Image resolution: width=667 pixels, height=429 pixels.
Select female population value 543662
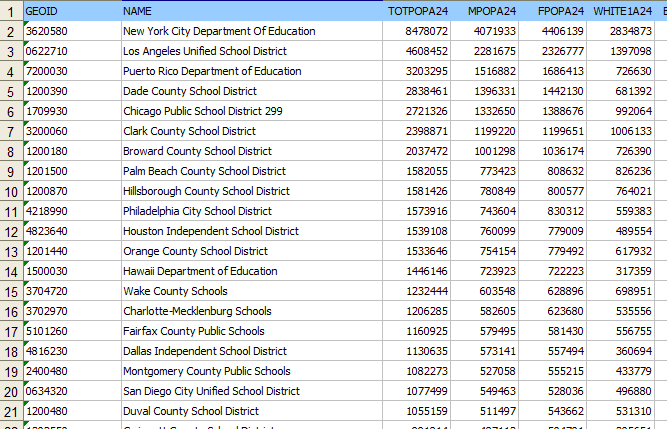(x=561, y=412)
